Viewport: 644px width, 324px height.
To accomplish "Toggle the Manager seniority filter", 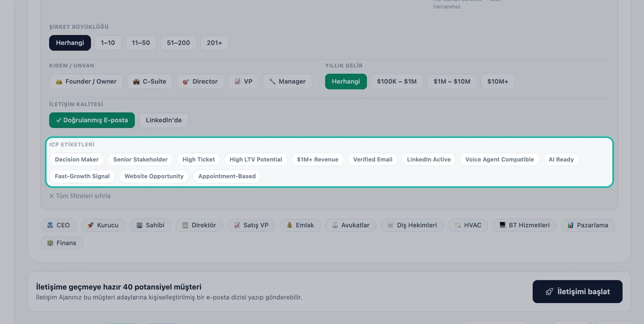I will (287, 82).
